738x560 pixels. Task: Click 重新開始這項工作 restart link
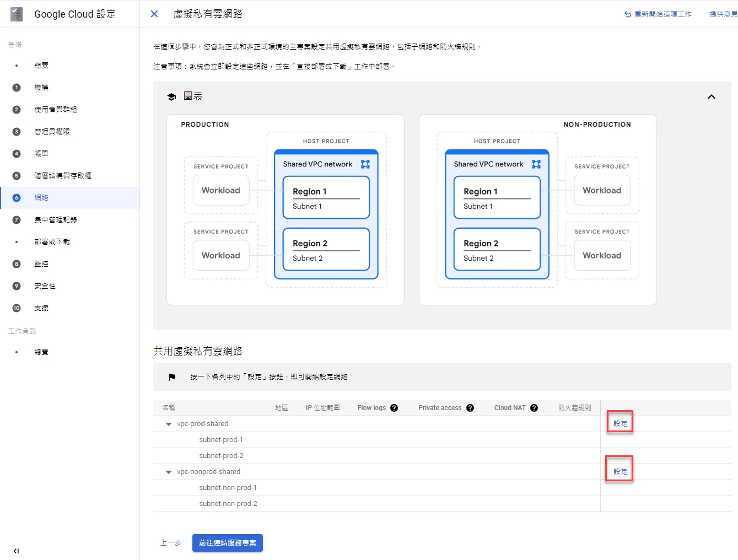point(658,14)
